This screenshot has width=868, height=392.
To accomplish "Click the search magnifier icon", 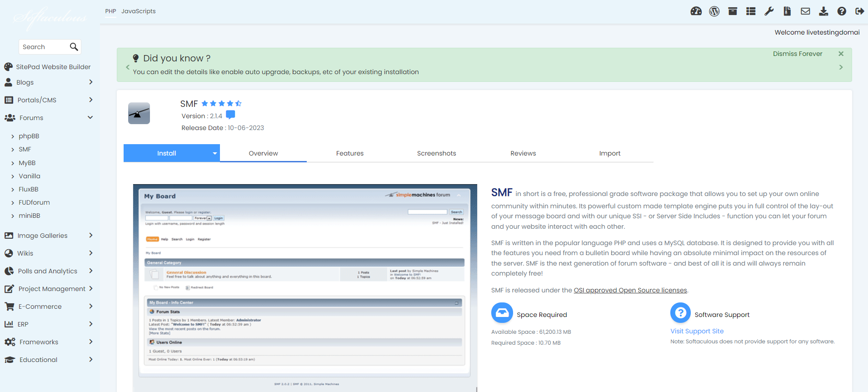I will (x=74, y=47).
